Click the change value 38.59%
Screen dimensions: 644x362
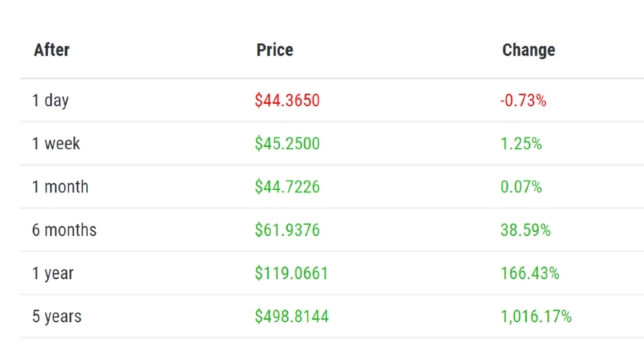point(525,230)
